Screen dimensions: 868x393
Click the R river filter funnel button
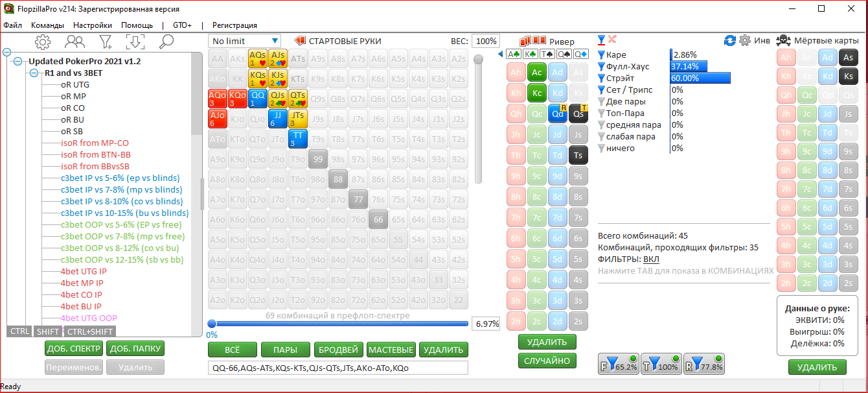pyautogui.click(x=704, y=364)
